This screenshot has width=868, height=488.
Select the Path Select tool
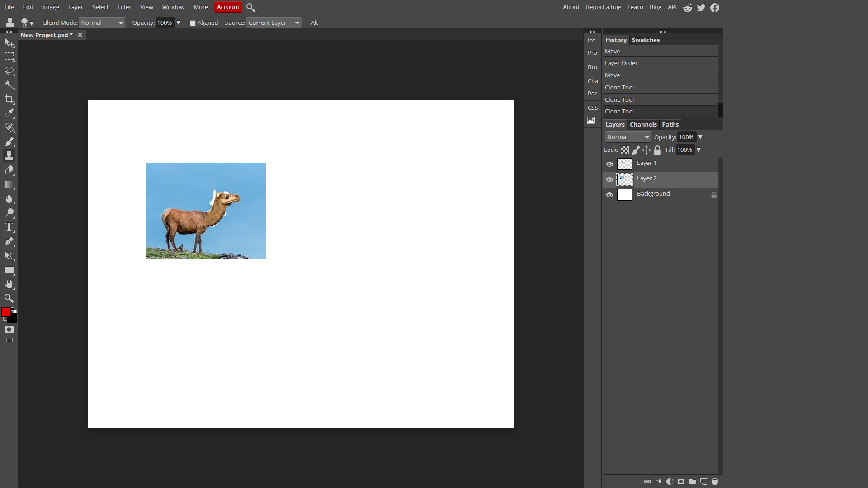(x=9, y=256)
